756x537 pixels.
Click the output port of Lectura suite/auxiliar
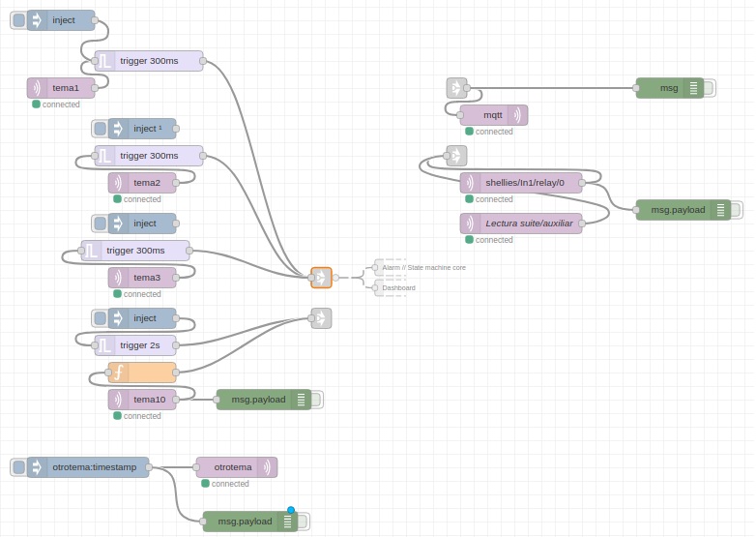[x=582, y=224]
